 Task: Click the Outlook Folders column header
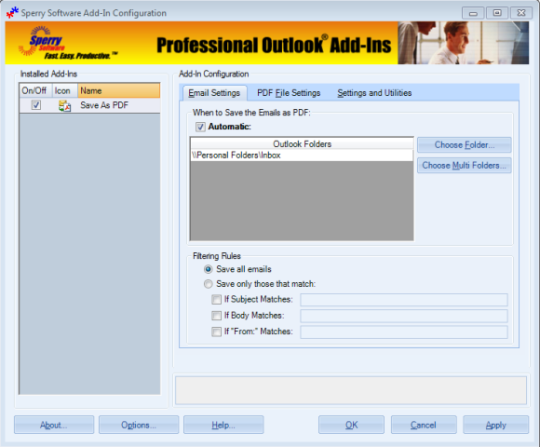pyautogui.click(x=302, y=144)
